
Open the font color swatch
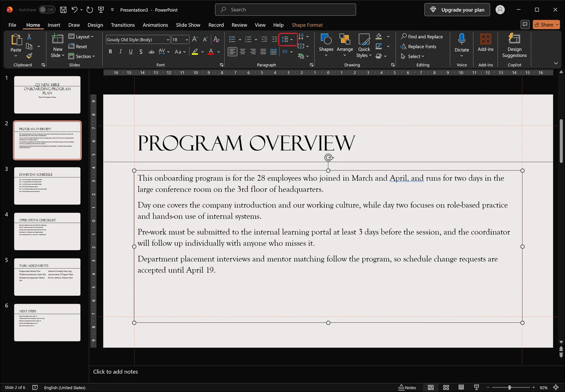(211, 52)
